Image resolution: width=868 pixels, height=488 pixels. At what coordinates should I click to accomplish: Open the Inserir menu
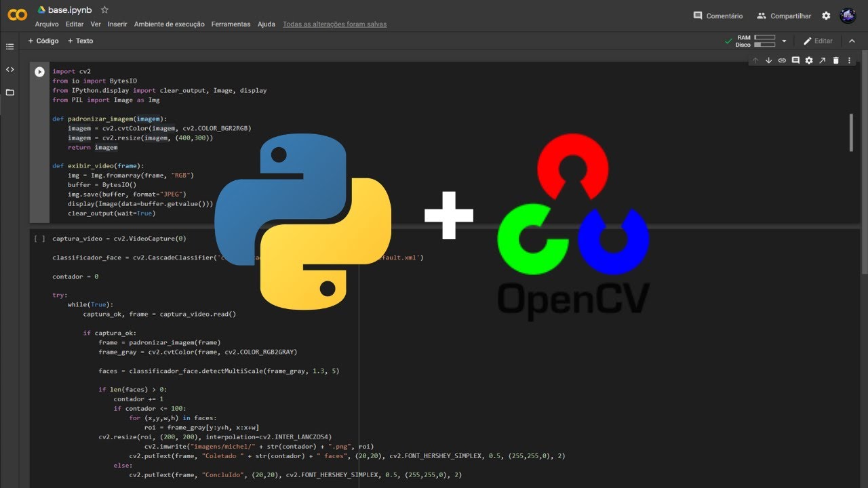[x=117, y=24]
